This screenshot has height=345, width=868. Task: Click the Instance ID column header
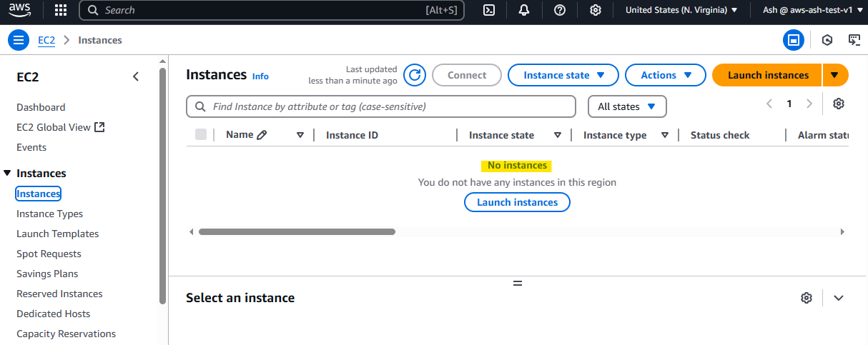[x=352, y=135]
